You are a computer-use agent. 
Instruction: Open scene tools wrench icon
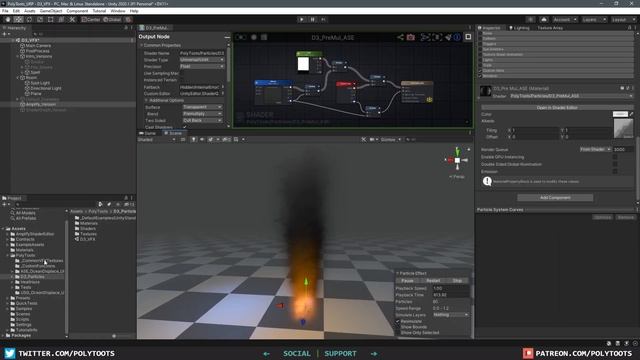(364, 140)
